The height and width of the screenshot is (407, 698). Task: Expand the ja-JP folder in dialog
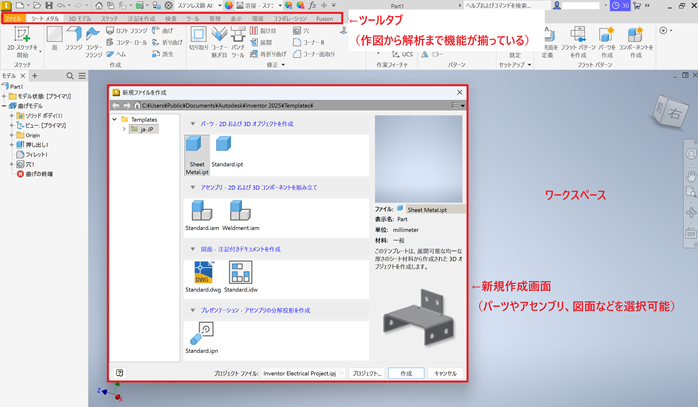[x=124, y=129]
